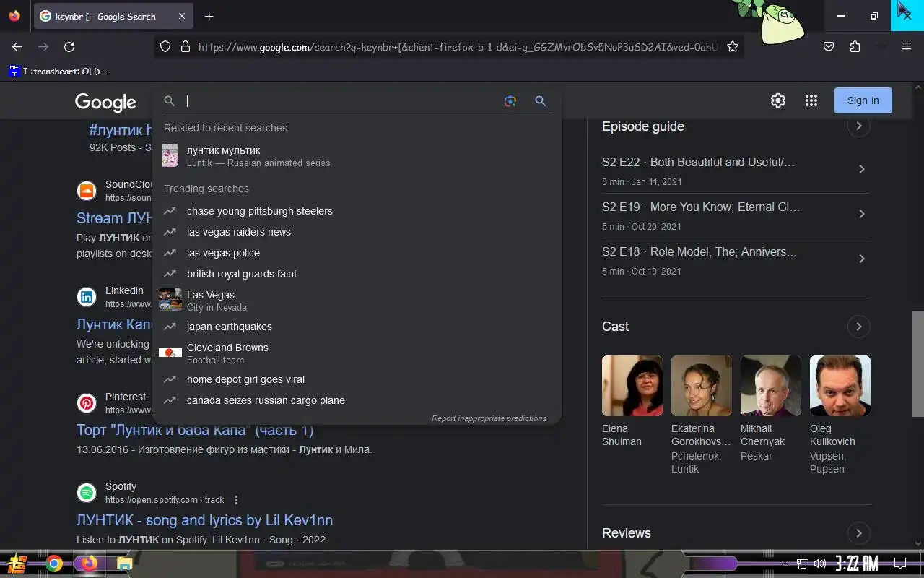Image resolution: width=924 pixels, height=578 pixels.
Task: Choose las vegas raiders news suggestion
Action: point(357,232)
